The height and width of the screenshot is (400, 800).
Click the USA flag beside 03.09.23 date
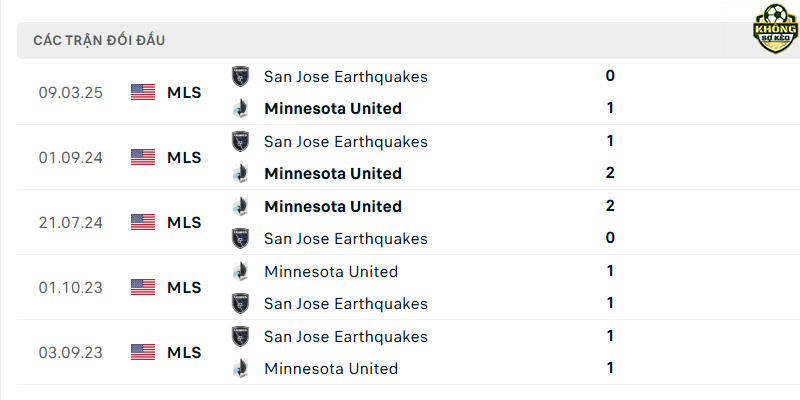click(x=143, y=352)
